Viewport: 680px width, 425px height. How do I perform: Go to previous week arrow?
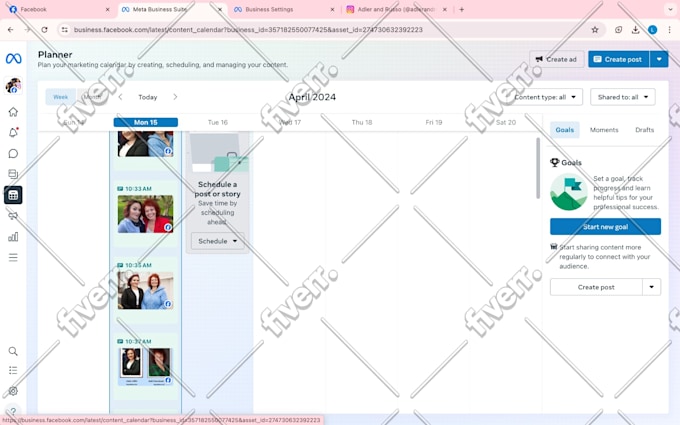(121, 97)
